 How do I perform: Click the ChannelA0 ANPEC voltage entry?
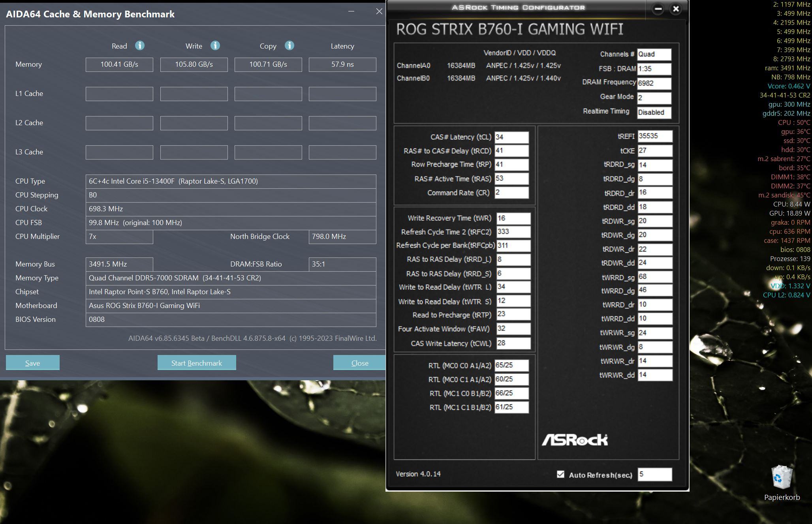coord(523,66)
